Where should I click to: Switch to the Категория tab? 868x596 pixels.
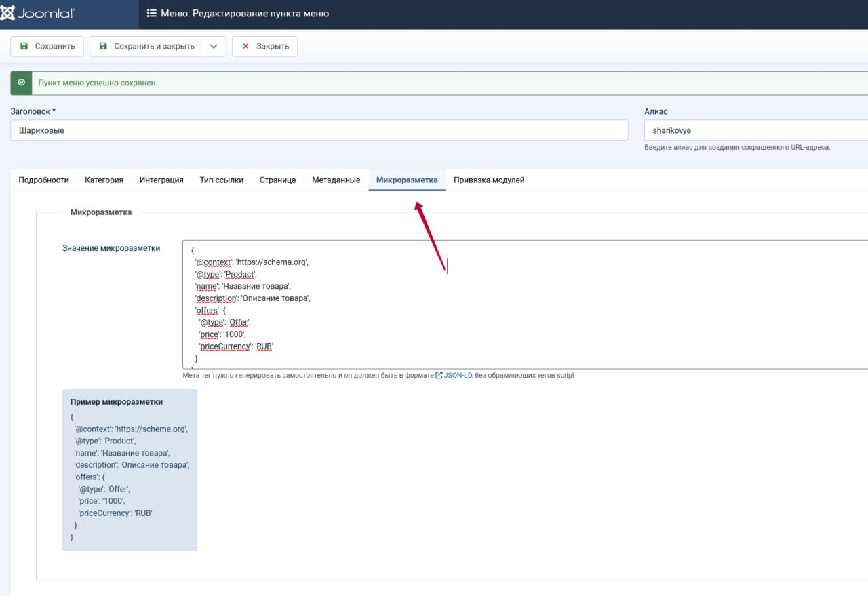tap(104, 180)
